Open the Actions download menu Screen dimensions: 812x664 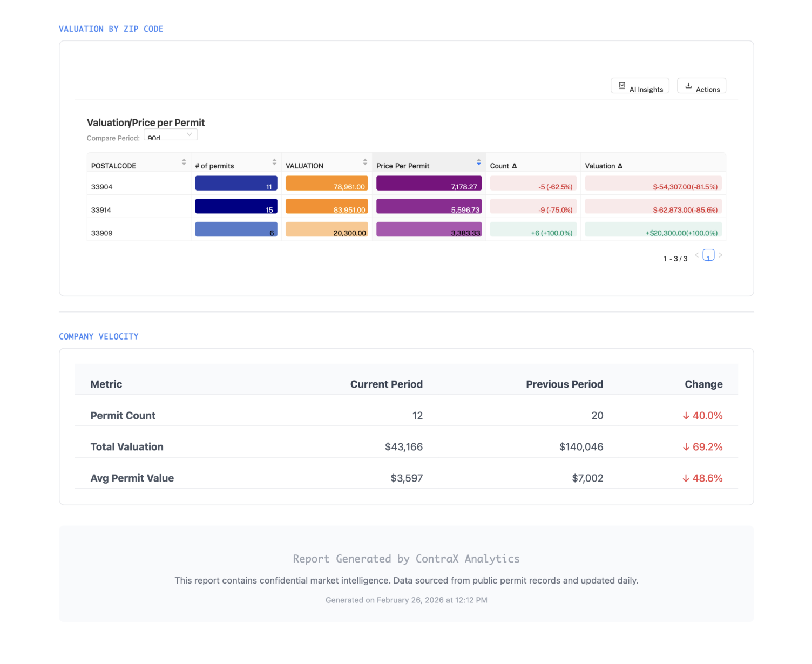(701, 86)
